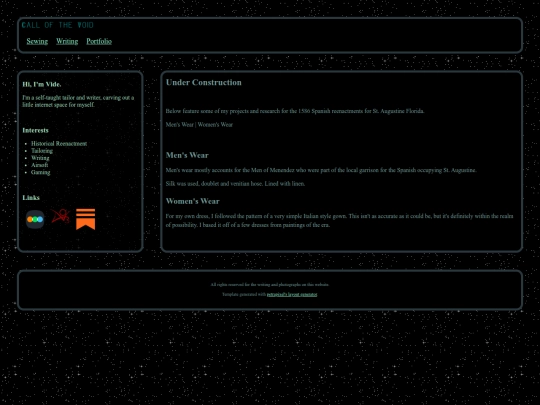Click the 'Men's Wear' section heading
The height and width of the screenshot is (405, 540).
point(187,155)
